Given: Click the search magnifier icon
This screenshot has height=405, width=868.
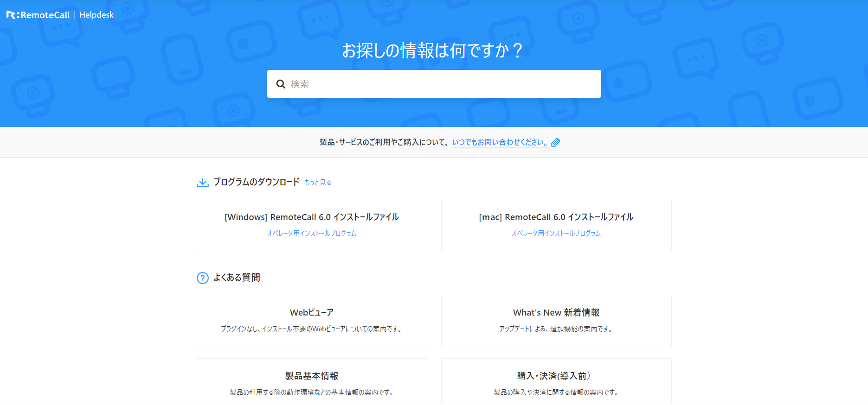Looking at the screenshot, I should click(x=281, y=84).
